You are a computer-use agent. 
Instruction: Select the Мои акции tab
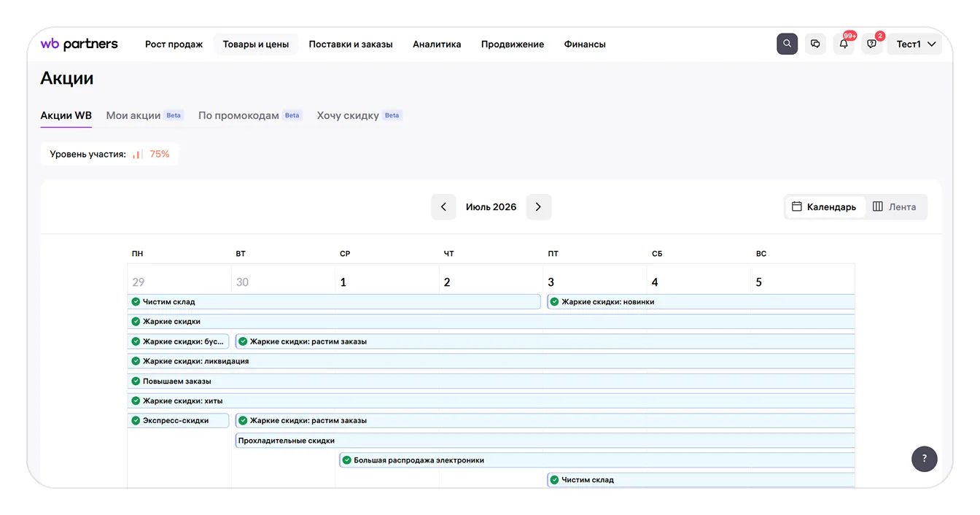point(144,115)
